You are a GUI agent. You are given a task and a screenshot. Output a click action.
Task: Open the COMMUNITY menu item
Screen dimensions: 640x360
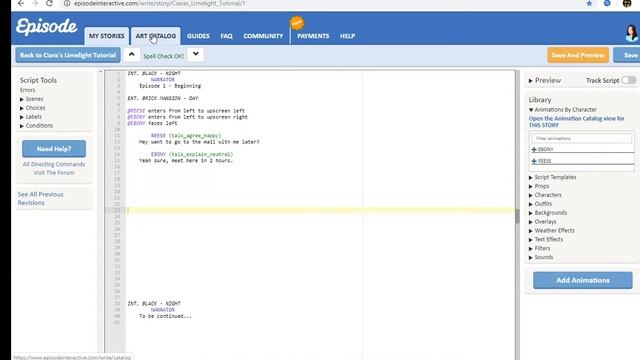(x=263, y=36)
